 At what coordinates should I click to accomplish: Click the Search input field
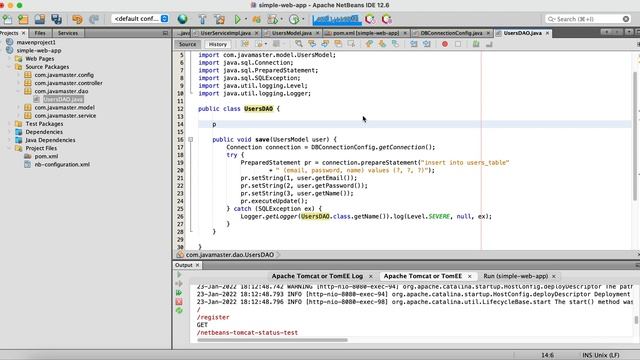(x=588, y=19)
